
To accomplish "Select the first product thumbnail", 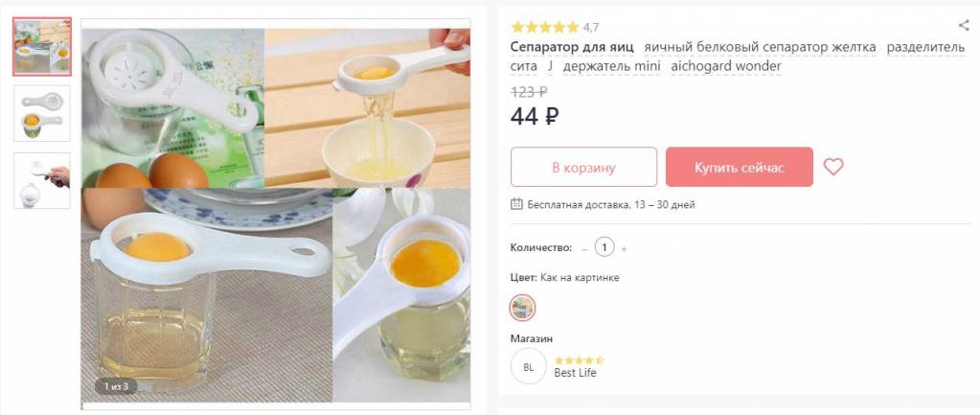I will click(42, 46).
